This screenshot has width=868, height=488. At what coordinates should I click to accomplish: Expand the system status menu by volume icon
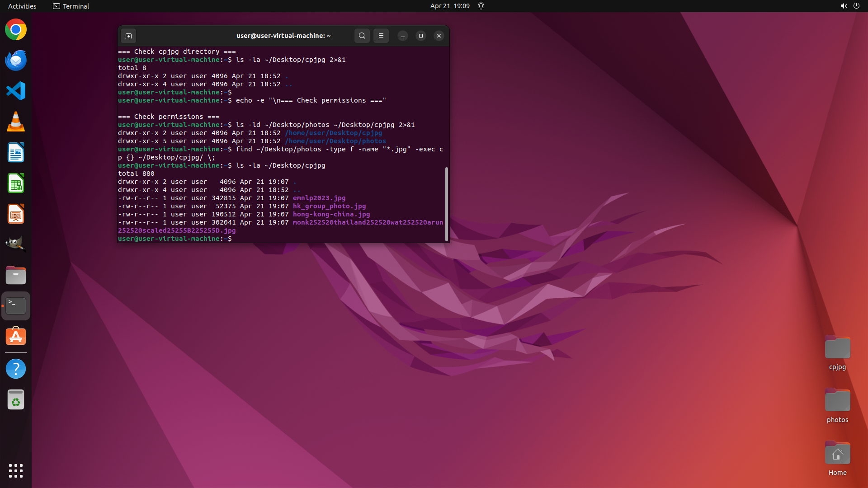tap(844, 6)
